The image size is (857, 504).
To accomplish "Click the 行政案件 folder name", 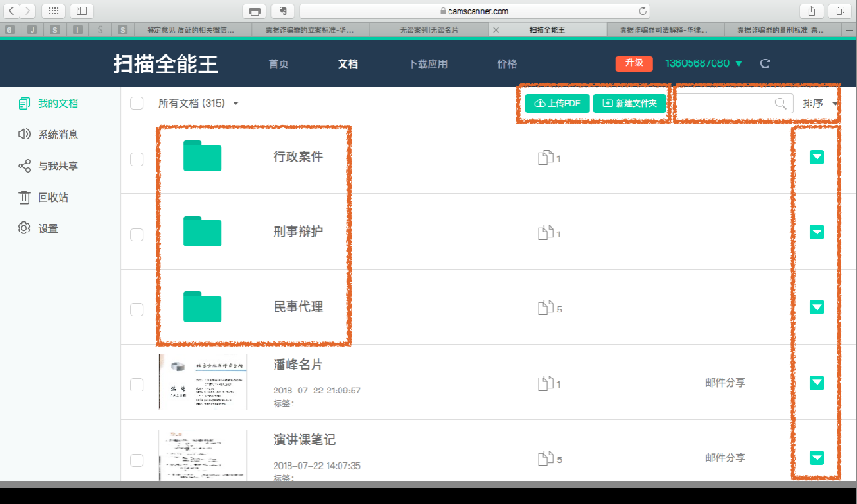I will point(299,157).
